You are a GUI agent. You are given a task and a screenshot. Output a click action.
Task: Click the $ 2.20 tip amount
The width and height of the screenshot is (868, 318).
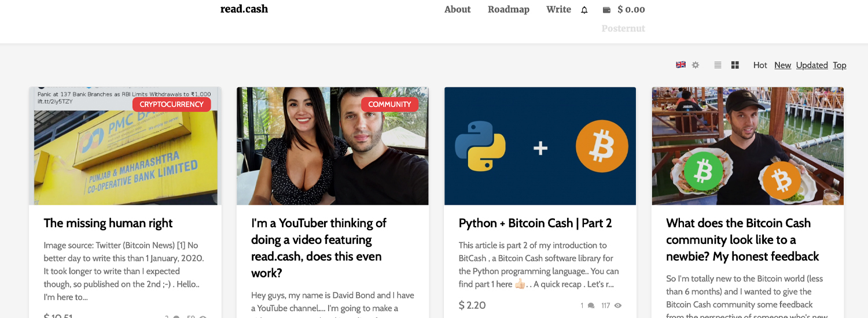pyautogui.click(x=472, y=305)
